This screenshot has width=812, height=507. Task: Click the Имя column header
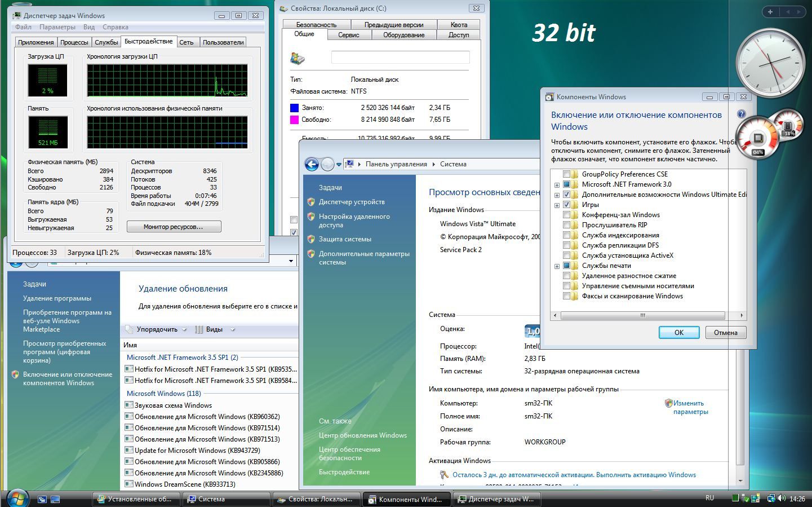click(x=210, y=345)
